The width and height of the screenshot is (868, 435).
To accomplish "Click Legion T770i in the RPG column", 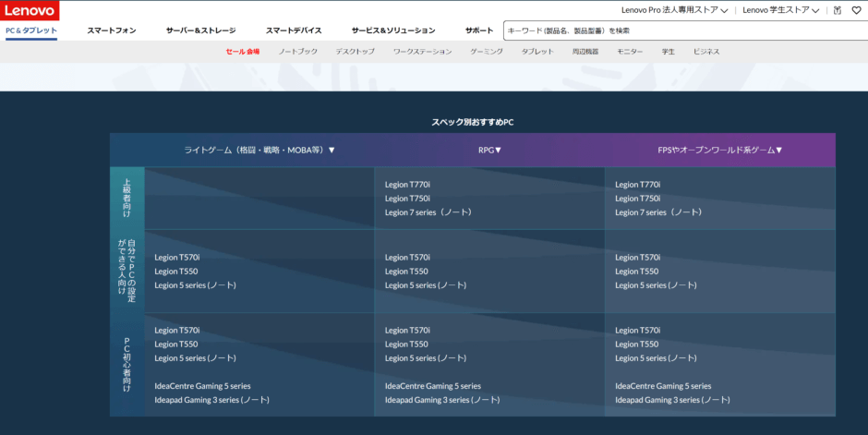I will coord(407,185).
